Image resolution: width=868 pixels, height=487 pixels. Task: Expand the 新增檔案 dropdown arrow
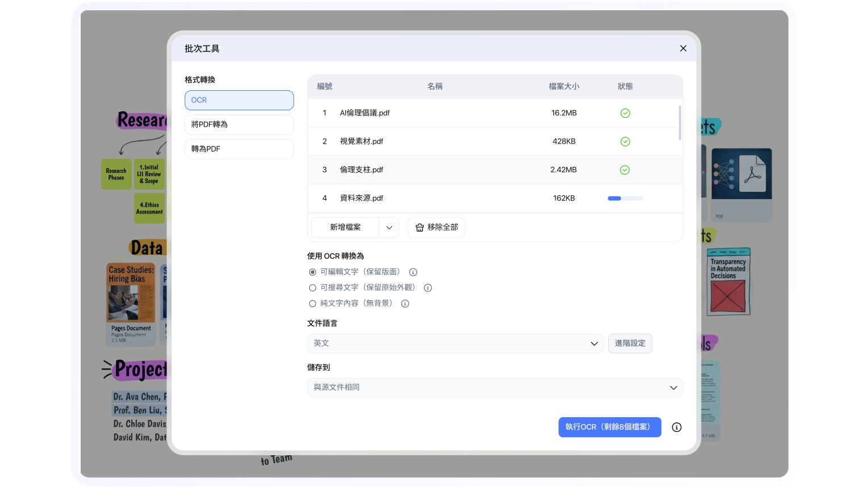(x=389, y=228)
